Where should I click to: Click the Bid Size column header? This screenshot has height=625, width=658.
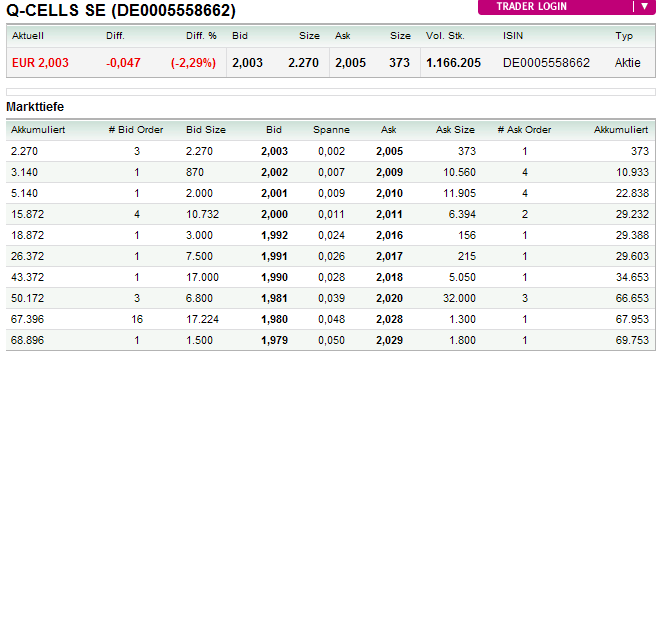206,130
